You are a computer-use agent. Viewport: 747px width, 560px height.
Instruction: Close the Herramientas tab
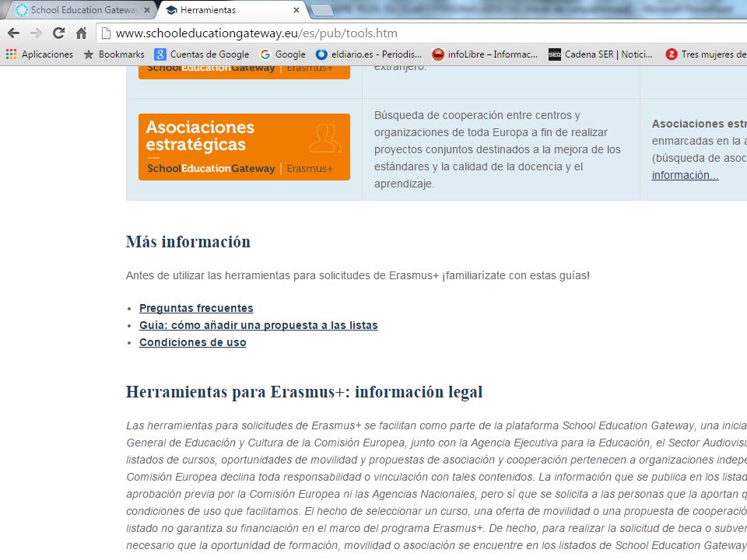296,10
